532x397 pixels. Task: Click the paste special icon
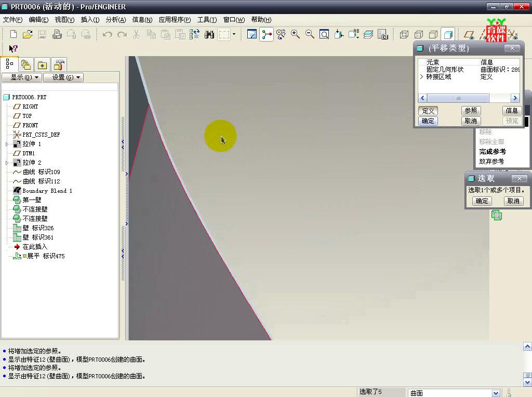(180, 34)
